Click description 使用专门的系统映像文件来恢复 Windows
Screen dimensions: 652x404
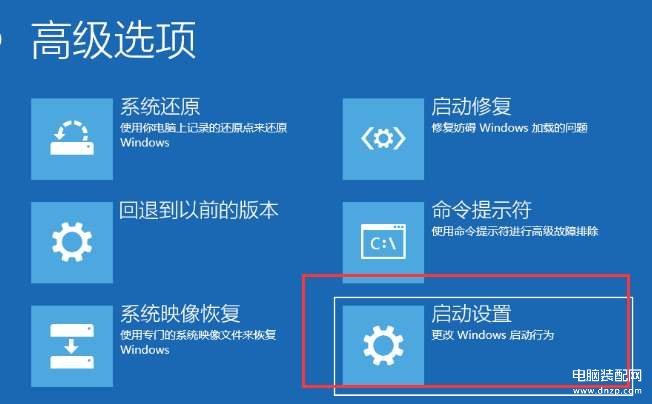click(198, 342)
